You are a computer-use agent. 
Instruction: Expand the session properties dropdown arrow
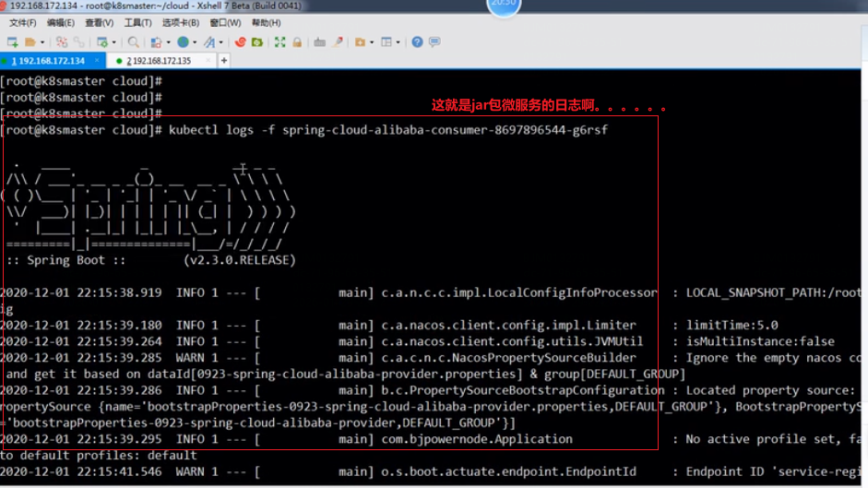pos(114,42)
